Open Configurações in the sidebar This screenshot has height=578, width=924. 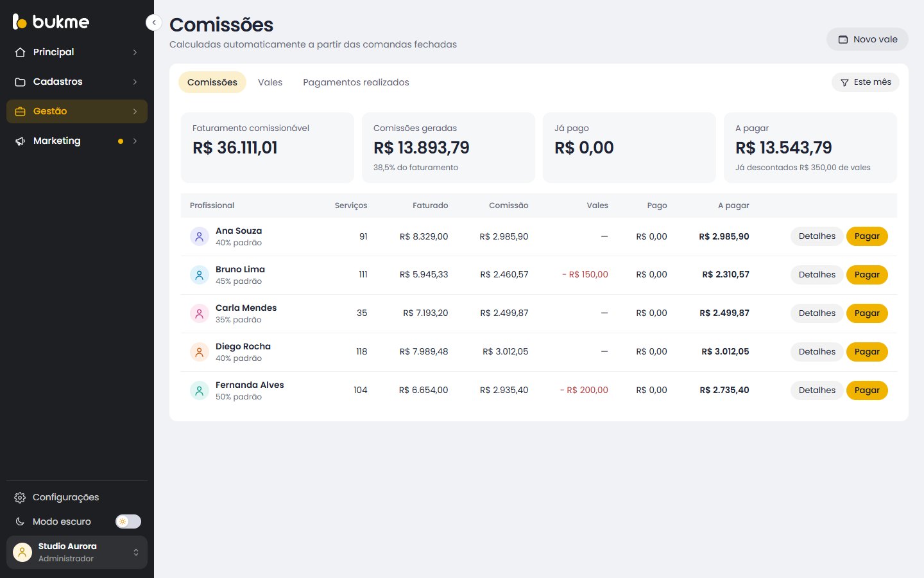77,498
